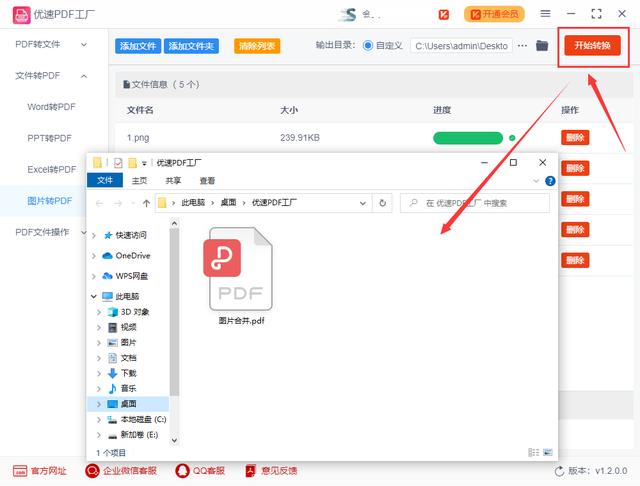
Task: Open quick access toolbar customize dropdown
Action: point(144,163)
